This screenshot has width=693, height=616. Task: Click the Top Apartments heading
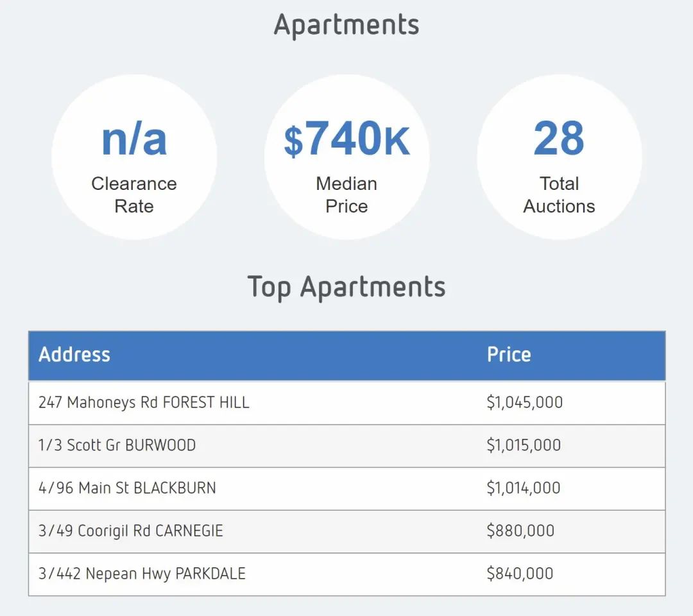point(346,287)
